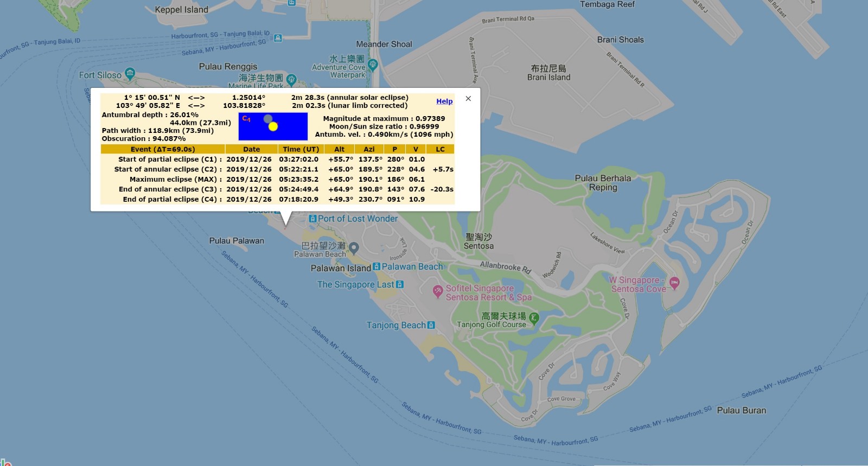Image resolution: width=868 pixels, height=466 pixels.
Task: Click the Azi column header
Action: (369, 149)
